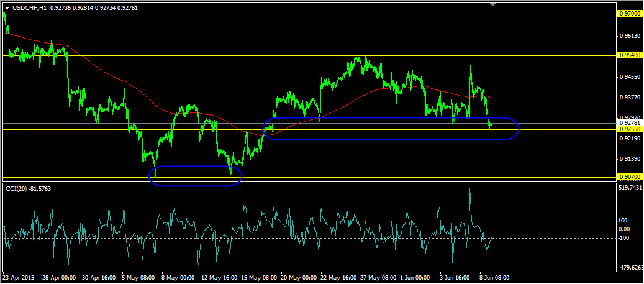
Task: Click the current price tag 0.92781 on the axis
Action: click(630, 123)
